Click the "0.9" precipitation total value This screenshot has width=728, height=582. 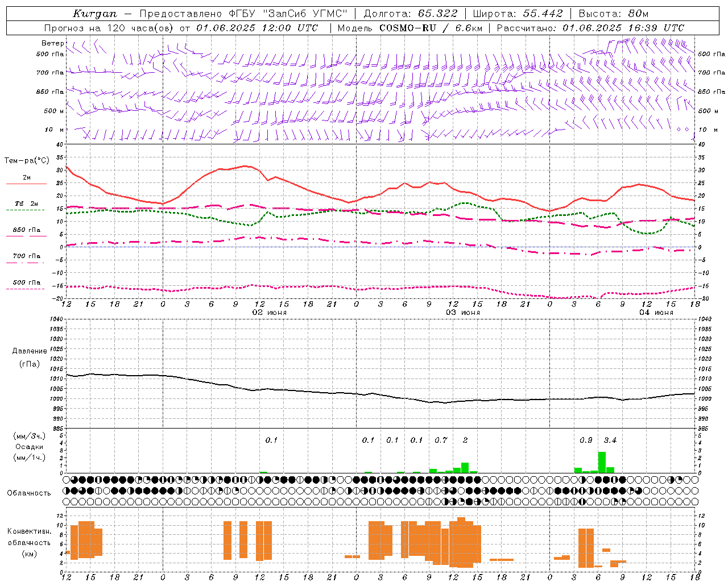point(586,440)
